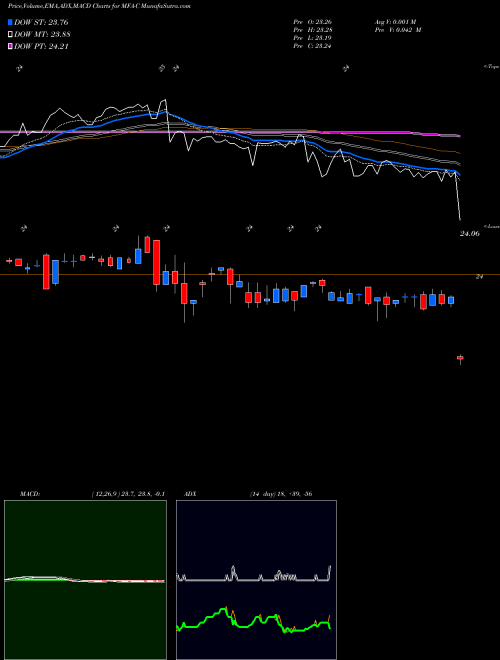Click the '24' axis label on orange line
The image size is (500, 660).
(x=479, y=277)
